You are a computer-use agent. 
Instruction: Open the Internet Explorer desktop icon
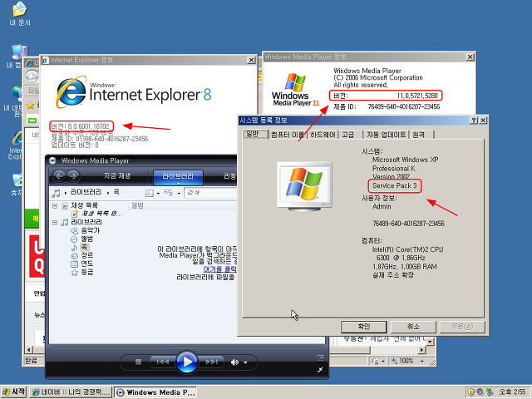point(17,145)
